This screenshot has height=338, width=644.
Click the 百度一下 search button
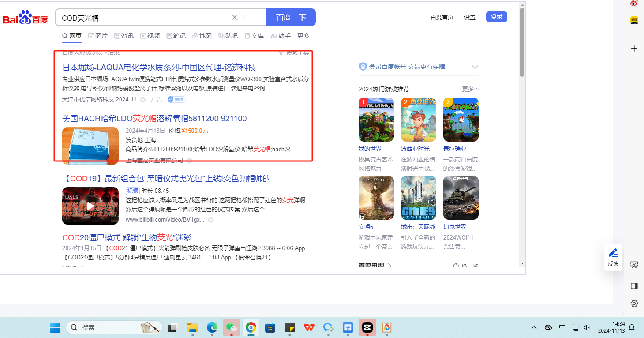(x=291, y=17)
